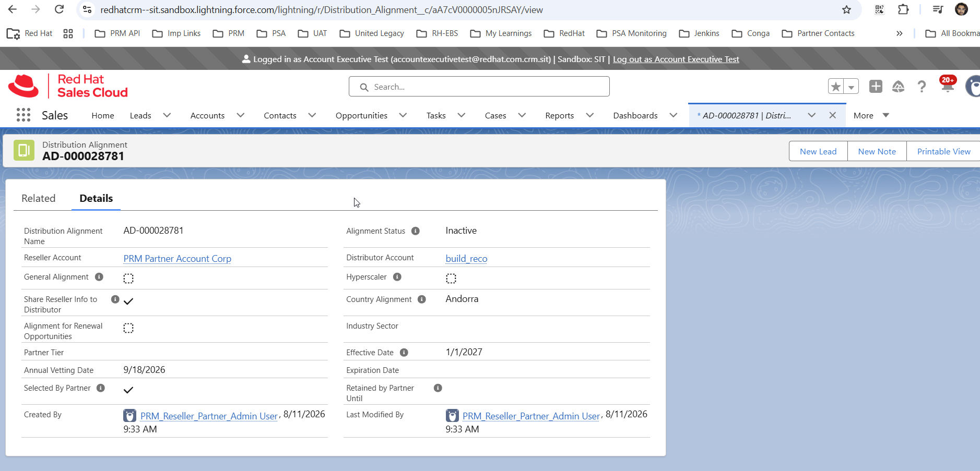Show info for Share Reseller Info to Distributor
Image resolution: width=980 pixels, height=471 pixels.
[115, 299]
